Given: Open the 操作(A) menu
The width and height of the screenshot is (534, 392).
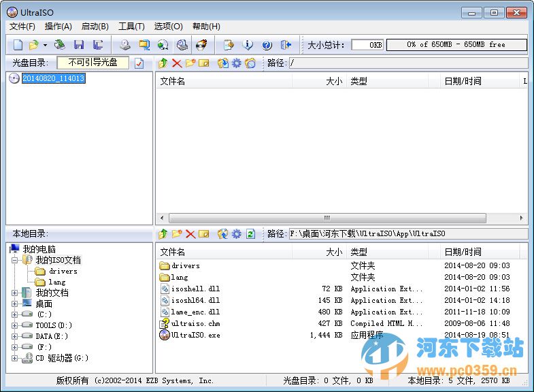Looking at the screenshot, I should [x=59, y=27].
